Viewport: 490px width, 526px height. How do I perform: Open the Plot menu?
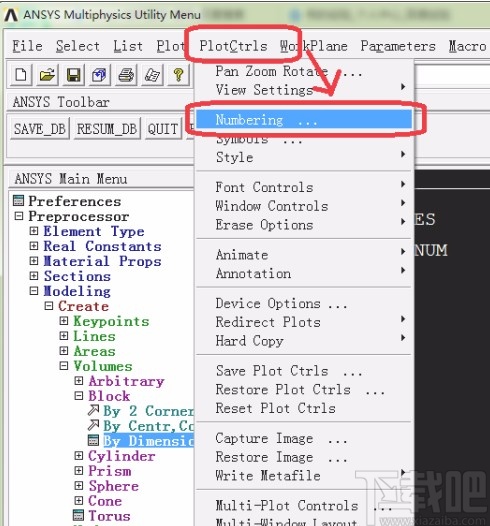[170, 46]
